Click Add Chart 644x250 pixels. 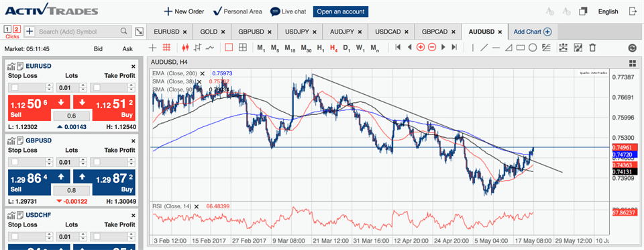(x=532, y=32)
